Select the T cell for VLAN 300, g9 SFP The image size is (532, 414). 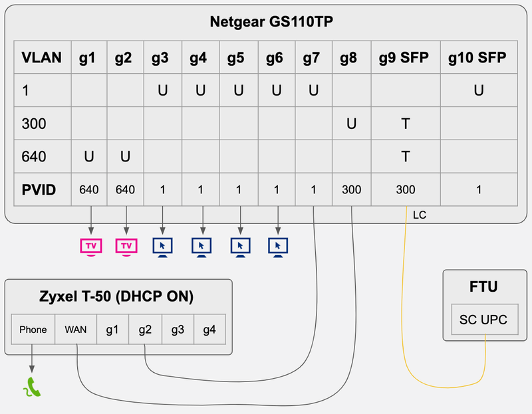pyautogui.click(x=406, y=123)
